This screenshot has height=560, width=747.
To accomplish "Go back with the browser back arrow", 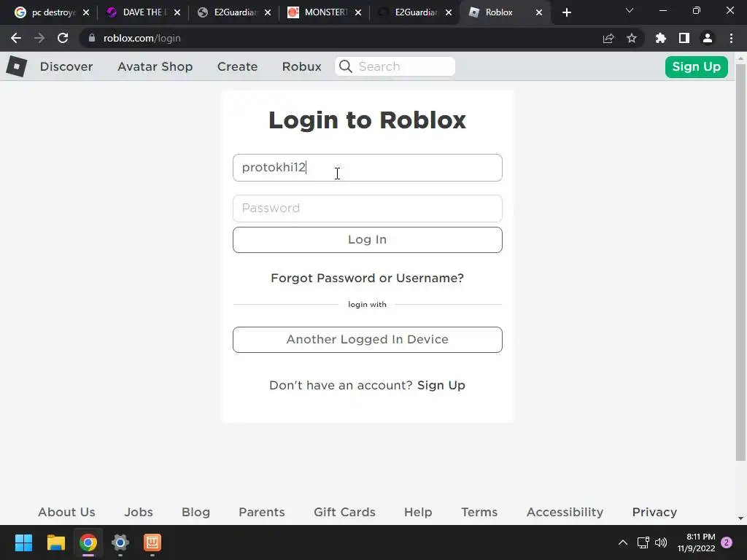I will [16, 38].
